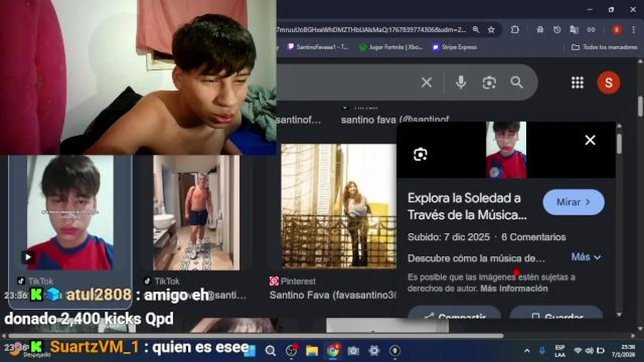The image size is (644, 362).
Task: Open Wi-Fi network tray icon
Action: (578, 350)
